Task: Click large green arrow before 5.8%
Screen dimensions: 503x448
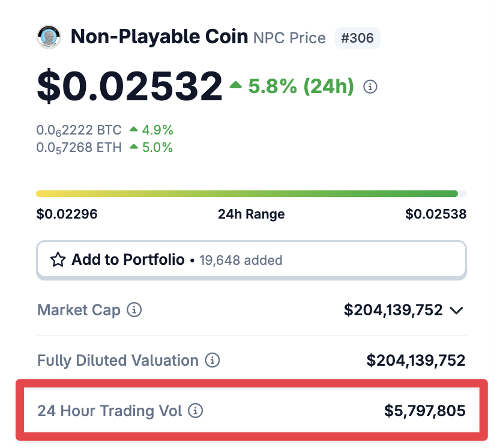Action: click(x=236, y=85)
